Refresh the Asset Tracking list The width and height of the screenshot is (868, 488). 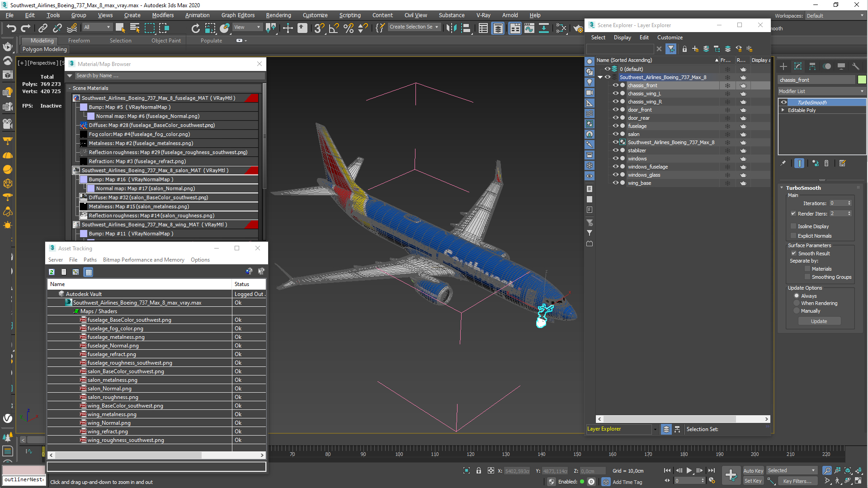pos(52,272)
